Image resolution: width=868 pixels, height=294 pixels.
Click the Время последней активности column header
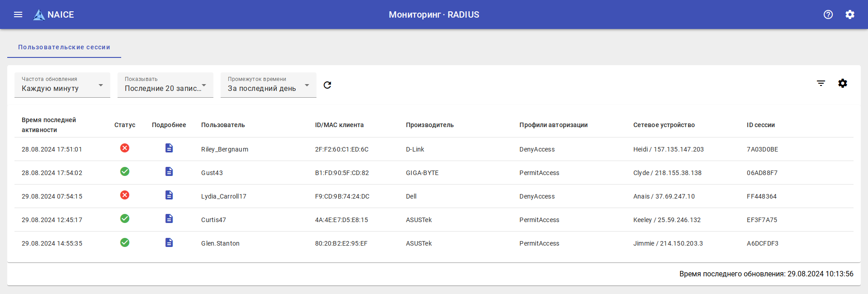[49, 125]
